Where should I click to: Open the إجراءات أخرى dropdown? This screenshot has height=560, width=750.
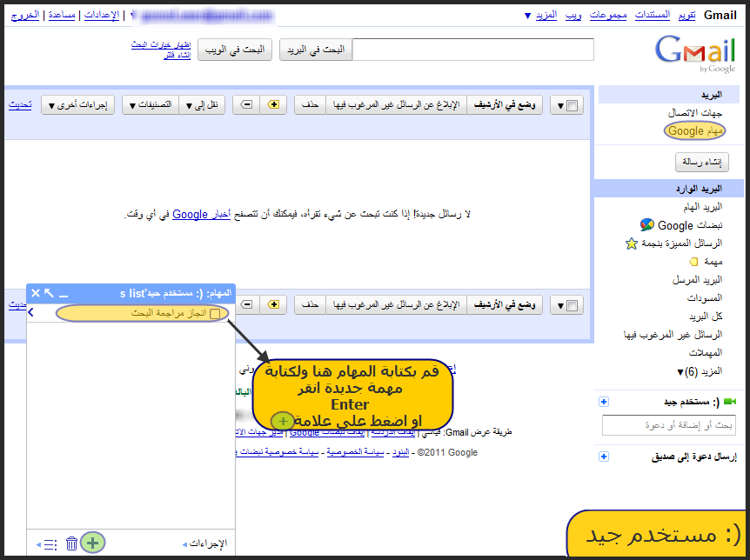(78, 104)
